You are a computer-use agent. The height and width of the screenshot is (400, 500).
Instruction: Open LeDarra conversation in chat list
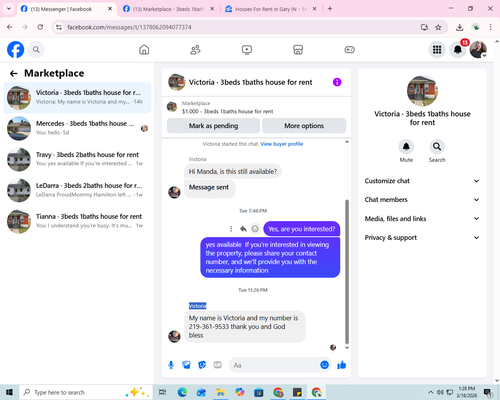coord(77,190)
